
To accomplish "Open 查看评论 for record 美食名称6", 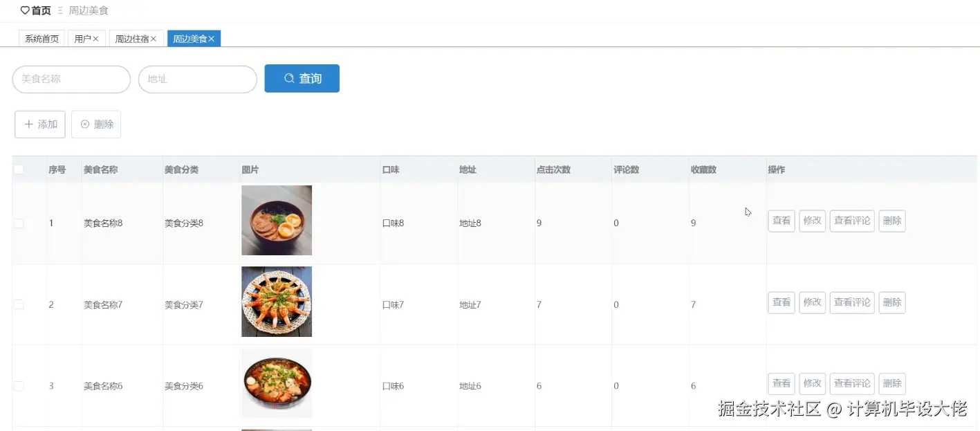I will tap(851, 383).
